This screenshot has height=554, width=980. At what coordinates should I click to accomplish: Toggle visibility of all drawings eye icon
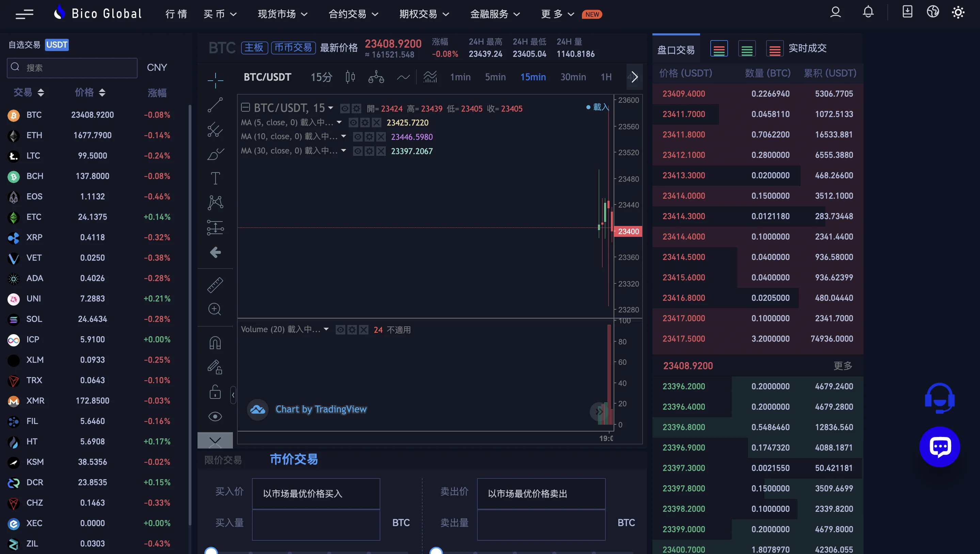[215, 417]
